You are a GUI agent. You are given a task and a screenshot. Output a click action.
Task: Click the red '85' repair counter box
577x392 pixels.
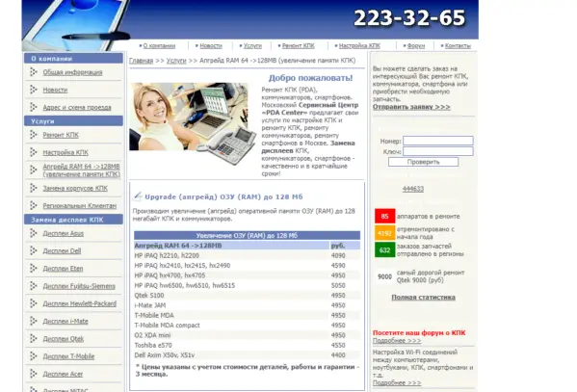[x=385, y=216]
